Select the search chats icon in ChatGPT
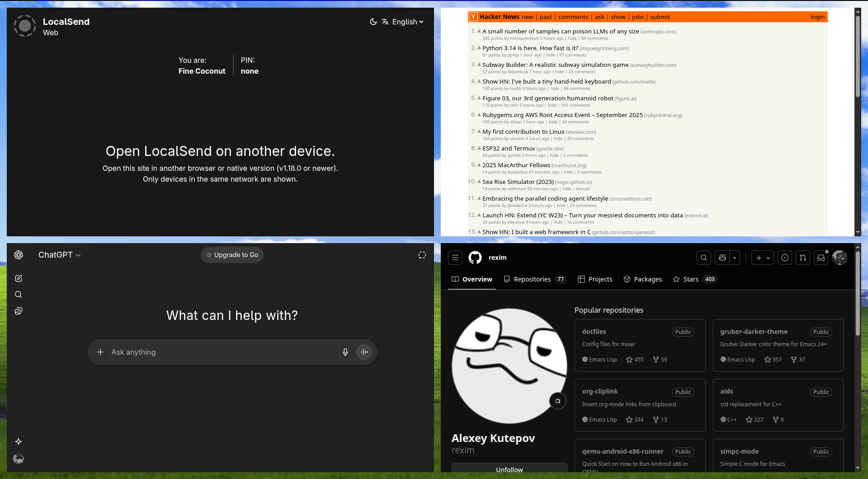The image size is (868, 479). tap(19, 294)
